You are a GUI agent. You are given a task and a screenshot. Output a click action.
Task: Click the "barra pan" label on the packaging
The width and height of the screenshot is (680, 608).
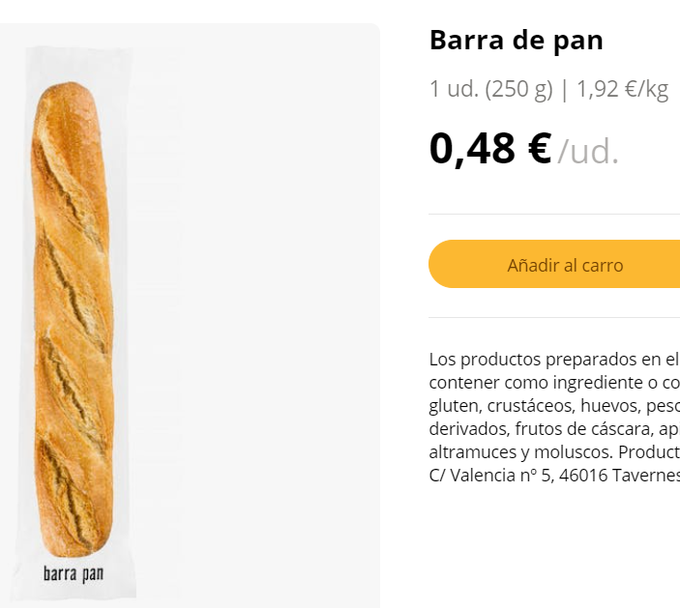[73, 573]
